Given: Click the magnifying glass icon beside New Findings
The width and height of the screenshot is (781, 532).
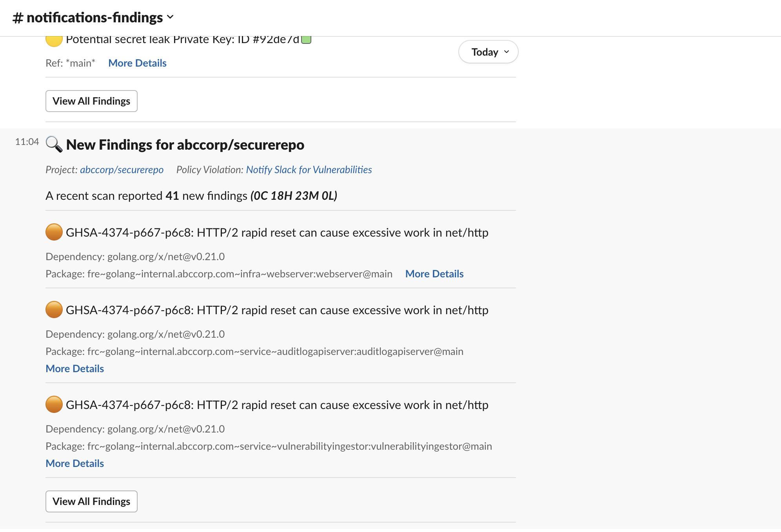Looking at the screenshot, I should point(54,145).
